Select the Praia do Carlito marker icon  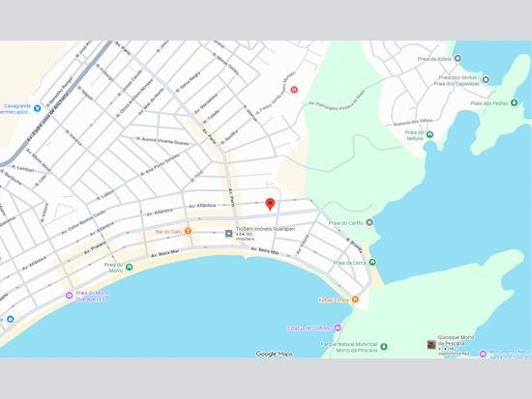click(369, 222)
